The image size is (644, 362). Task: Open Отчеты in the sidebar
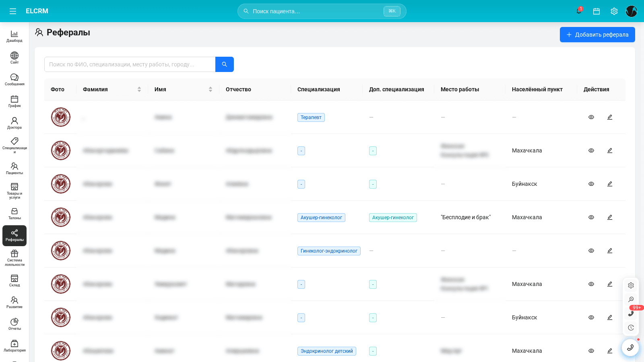click(x=14, y=324)
